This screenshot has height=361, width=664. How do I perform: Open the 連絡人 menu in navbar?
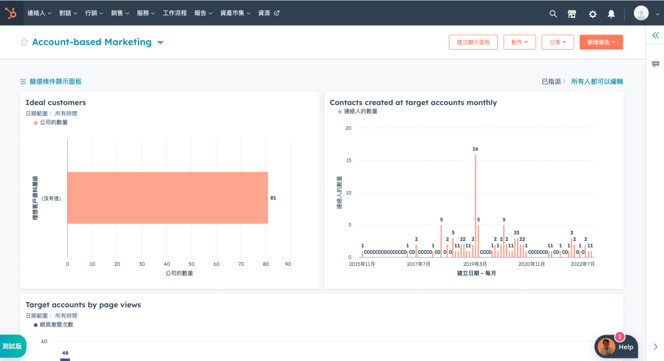(39, 13)
